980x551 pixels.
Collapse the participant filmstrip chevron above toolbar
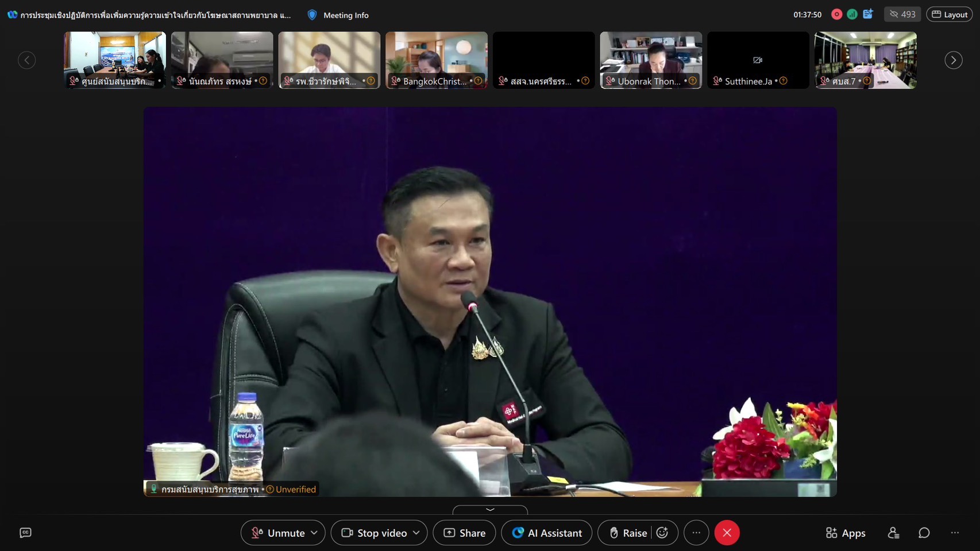490,510
